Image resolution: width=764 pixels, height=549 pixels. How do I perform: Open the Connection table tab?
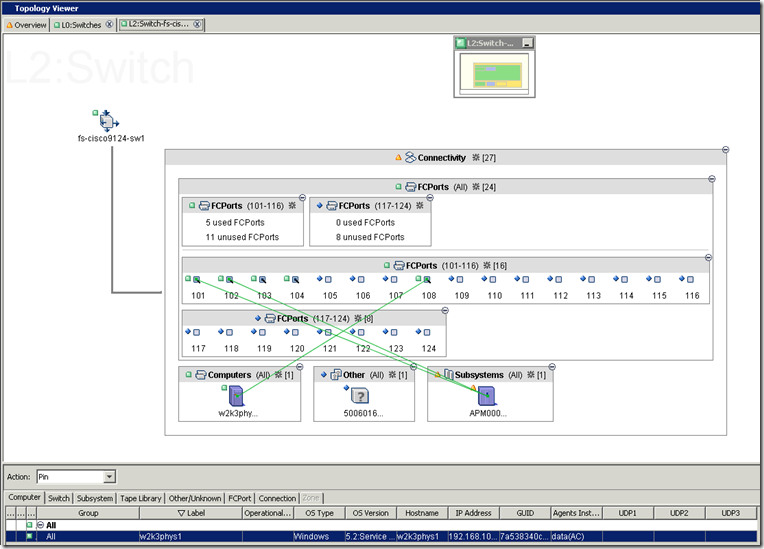(x=277, y=498)
